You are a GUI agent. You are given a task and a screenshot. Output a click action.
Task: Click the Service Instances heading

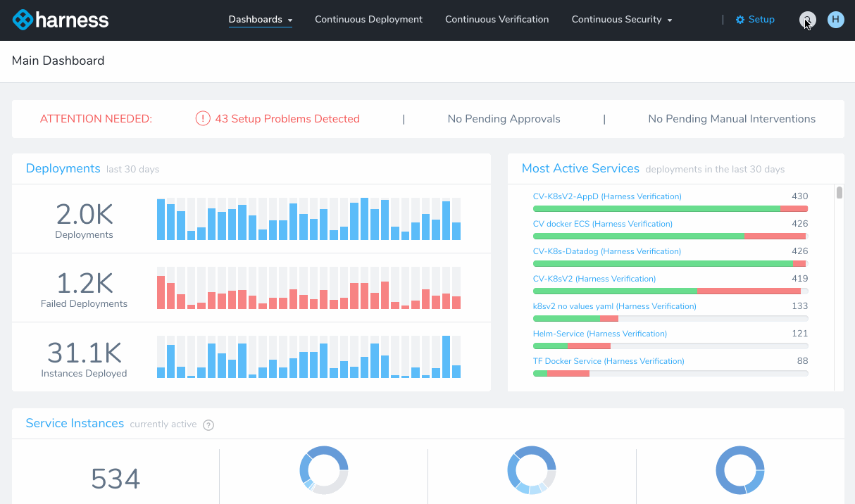point(75,423)
